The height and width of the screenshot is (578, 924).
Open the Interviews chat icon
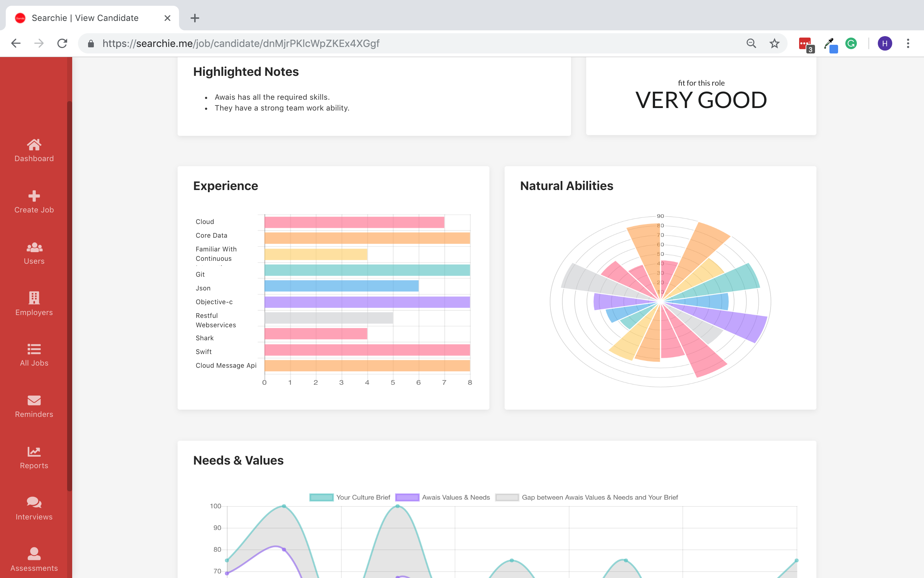pos(34,502)
